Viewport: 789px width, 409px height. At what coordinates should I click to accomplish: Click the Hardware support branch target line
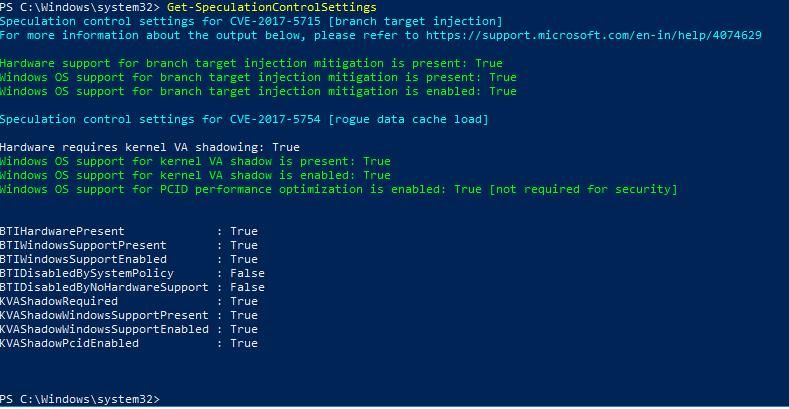[251, 63]
